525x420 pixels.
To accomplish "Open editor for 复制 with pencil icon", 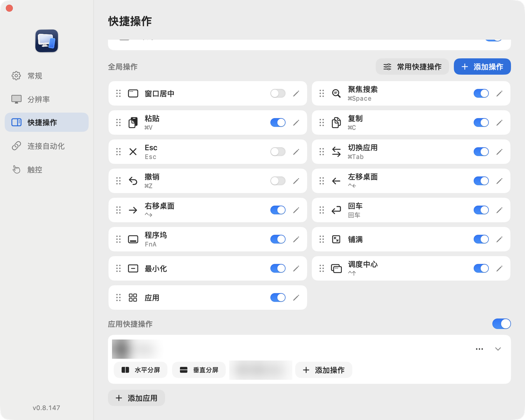I will click(x=499, y=122).
